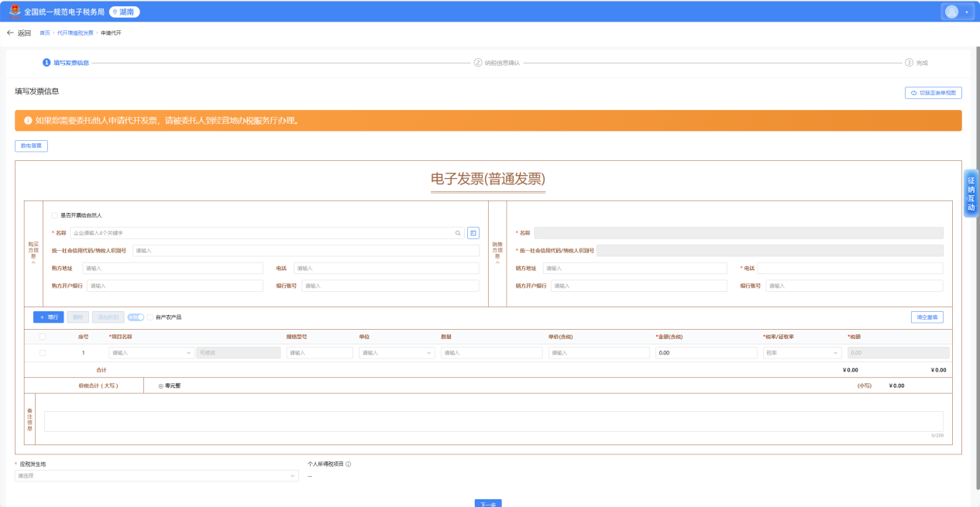The height and width of the screenshot is (507, 980).
Task: Open the 湖南 location selector
Action: 124,12
